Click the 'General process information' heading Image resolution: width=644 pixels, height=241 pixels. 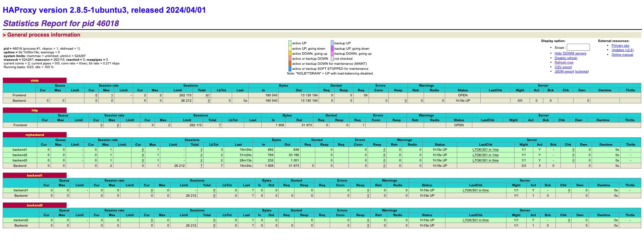click(x=44, y=35)
